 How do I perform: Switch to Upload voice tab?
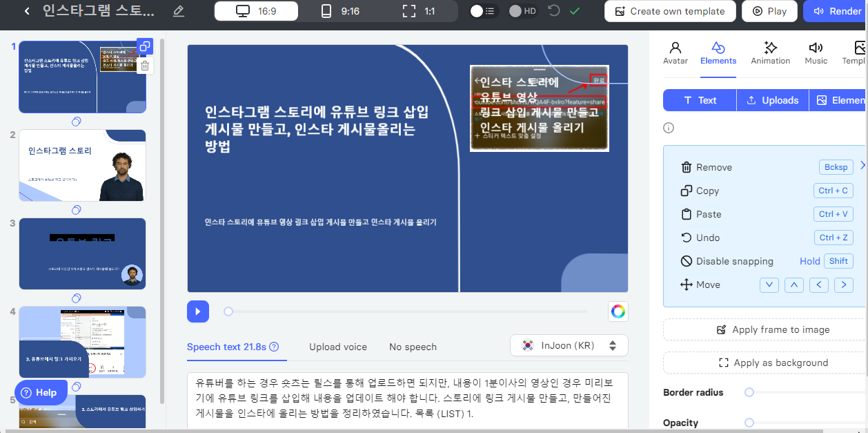pos(338,347)
